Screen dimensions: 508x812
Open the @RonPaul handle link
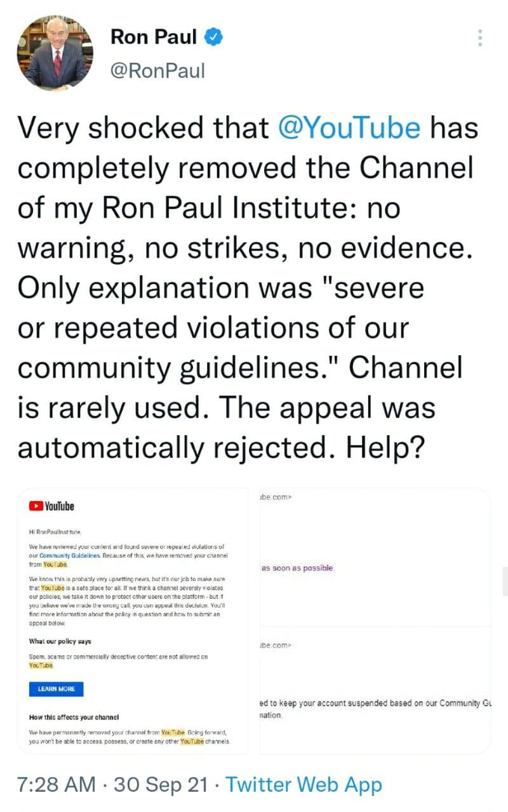[157, 70]
